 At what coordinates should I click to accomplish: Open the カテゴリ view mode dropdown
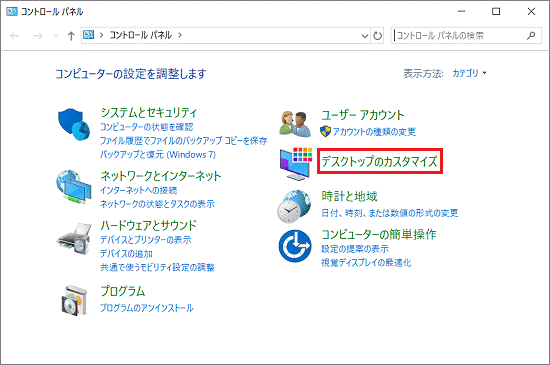469,73
